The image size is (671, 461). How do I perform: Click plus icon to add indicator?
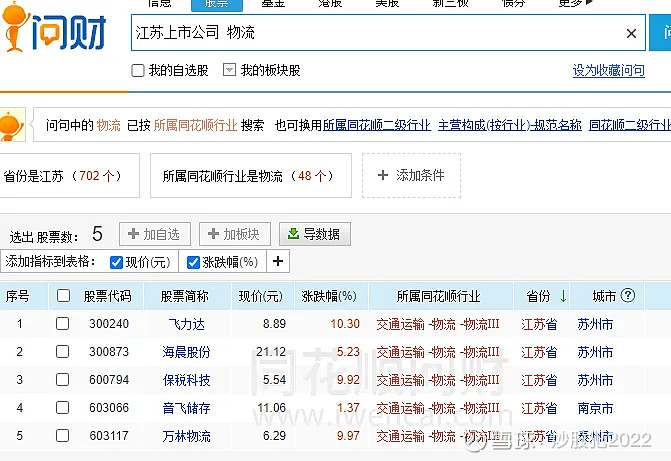(x=278, y=261)
